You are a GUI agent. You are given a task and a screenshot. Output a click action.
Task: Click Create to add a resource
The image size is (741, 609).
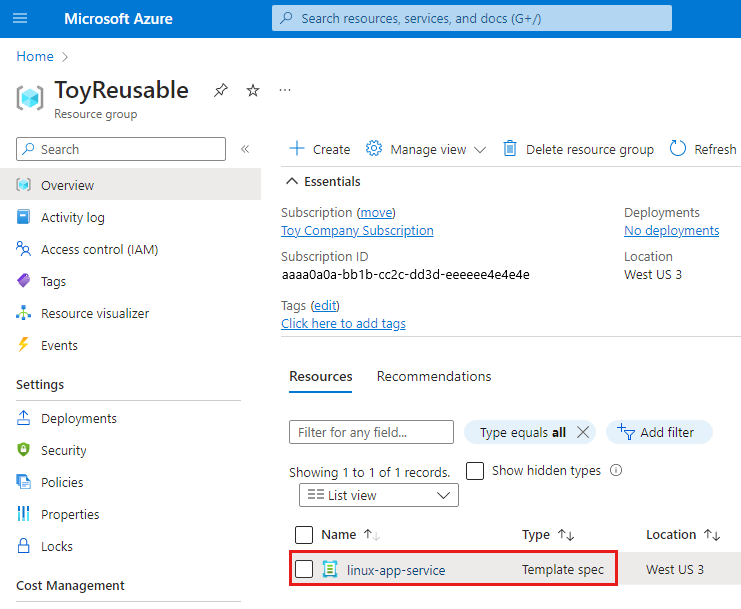tap(319, 149)
